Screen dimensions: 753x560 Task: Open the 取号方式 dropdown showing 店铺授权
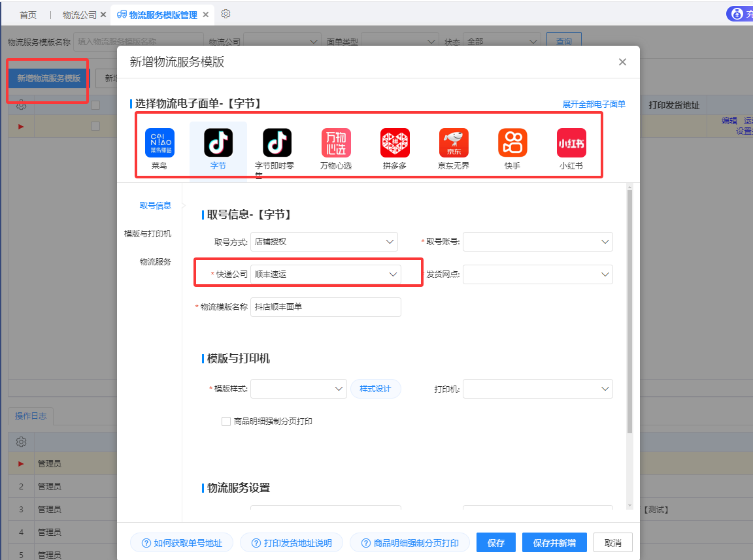324,242
